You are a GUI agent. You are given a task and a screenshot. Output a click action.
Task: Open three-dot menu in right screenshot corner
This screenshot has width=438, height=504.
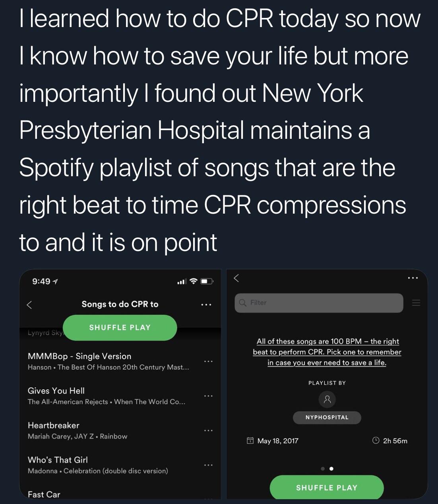click(413, 278)
